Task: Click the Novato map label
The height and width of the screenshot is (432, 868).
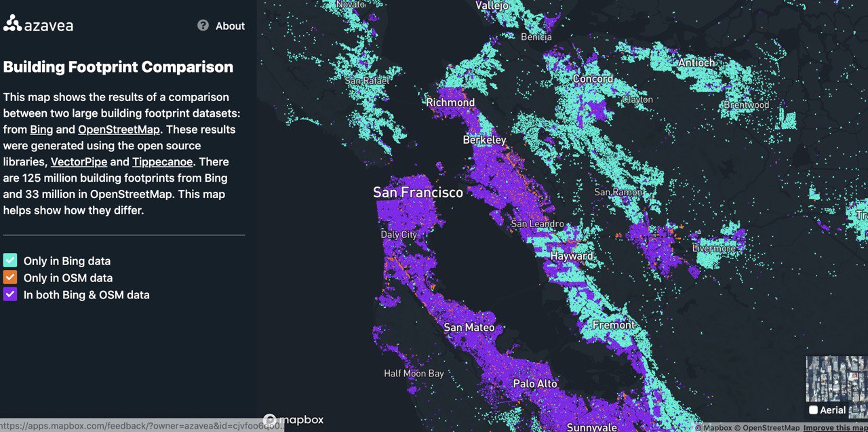Action: click(351, 4)
